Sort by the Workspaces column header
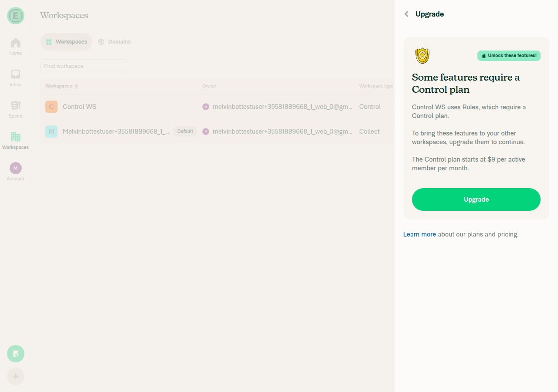Image resolution: width=558 pixels, height=392 pixels. [x=62, y=86]
